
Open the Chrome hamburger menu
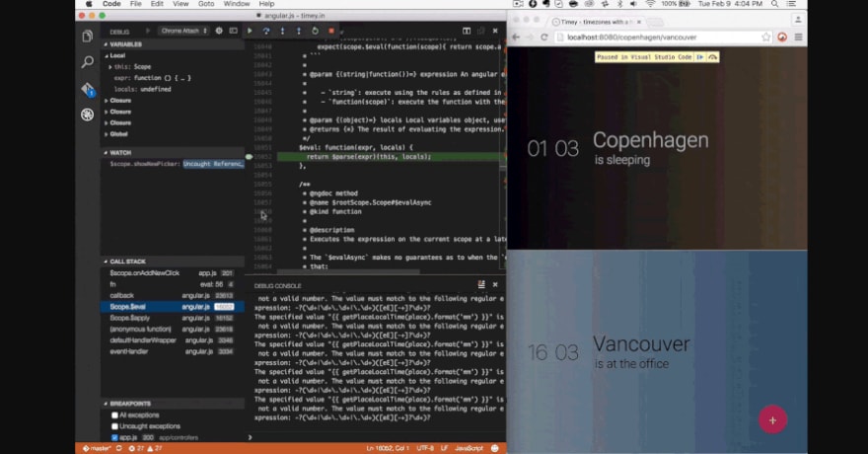point(798,38)
